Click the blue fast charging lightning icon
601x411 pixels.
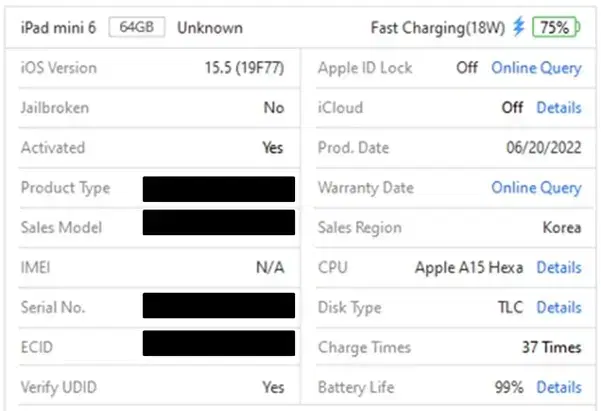[518, 27]
